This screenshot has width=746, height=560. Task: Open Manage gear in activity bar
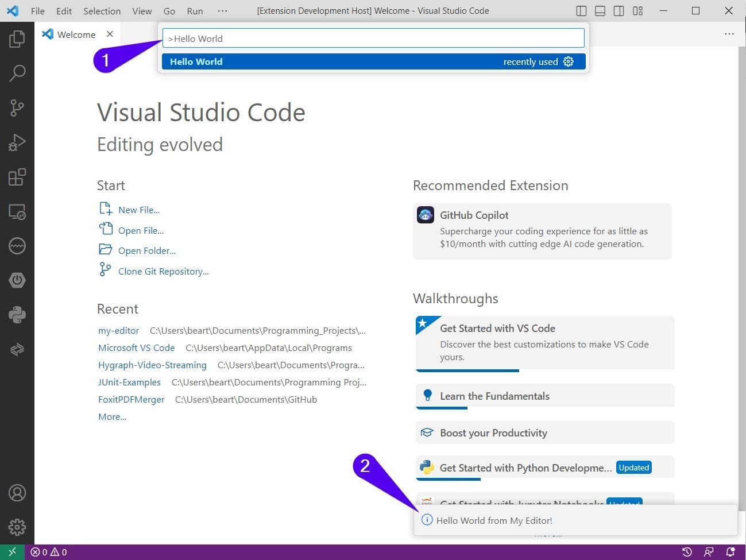point(17,527)
